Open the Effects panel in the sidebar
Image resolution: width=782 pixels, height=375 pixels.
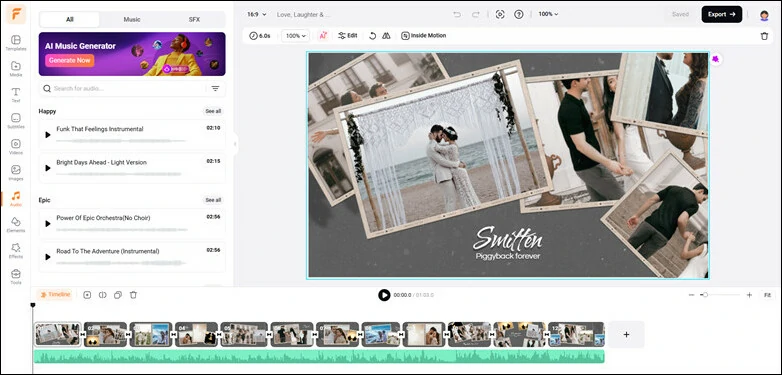(x=15, y=250)
